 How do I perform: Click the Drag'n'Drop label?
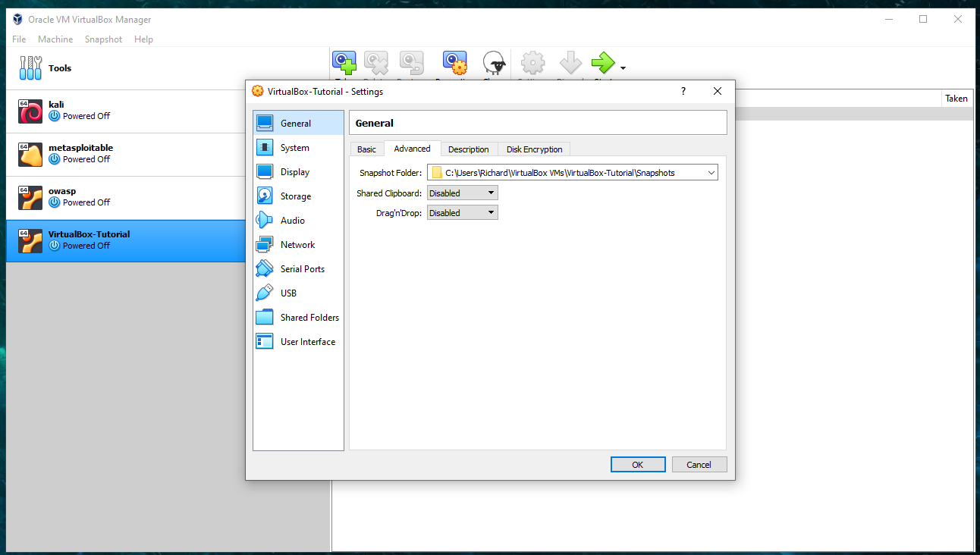click(x=399, y=213)
